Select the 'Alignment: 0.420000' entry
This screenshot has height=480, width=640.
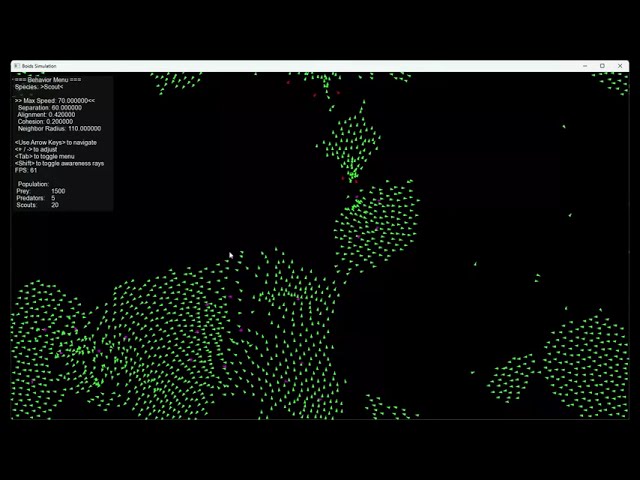click(46, 115)
